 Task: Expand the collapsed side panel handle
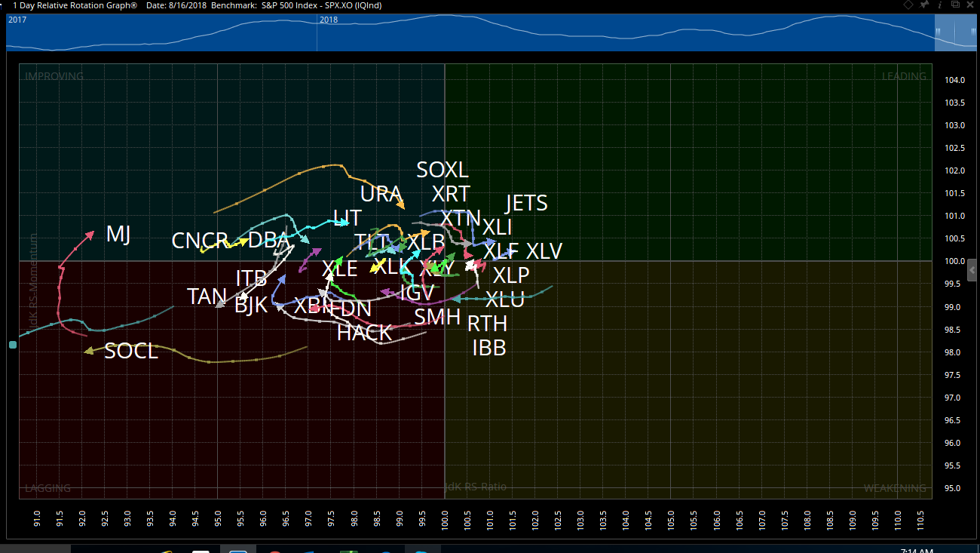(972, 269)
